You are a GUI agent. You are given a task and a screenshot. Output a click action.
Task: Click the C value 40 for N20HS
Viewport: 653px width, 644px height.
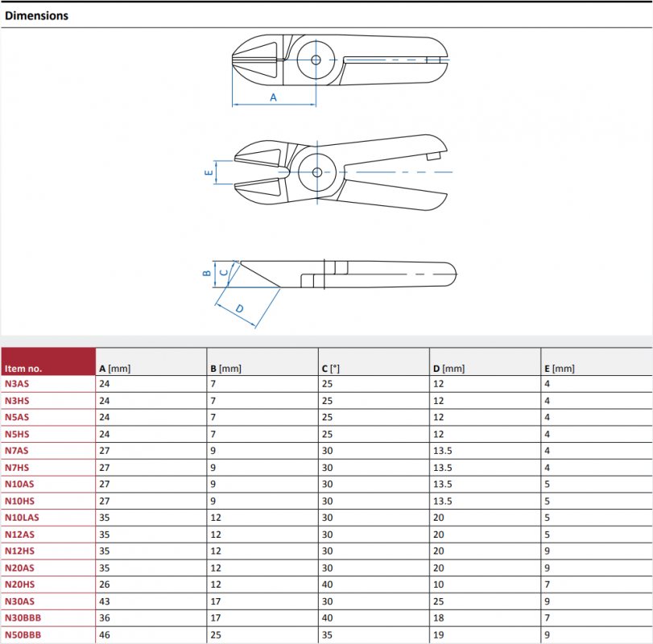(328, 584)
